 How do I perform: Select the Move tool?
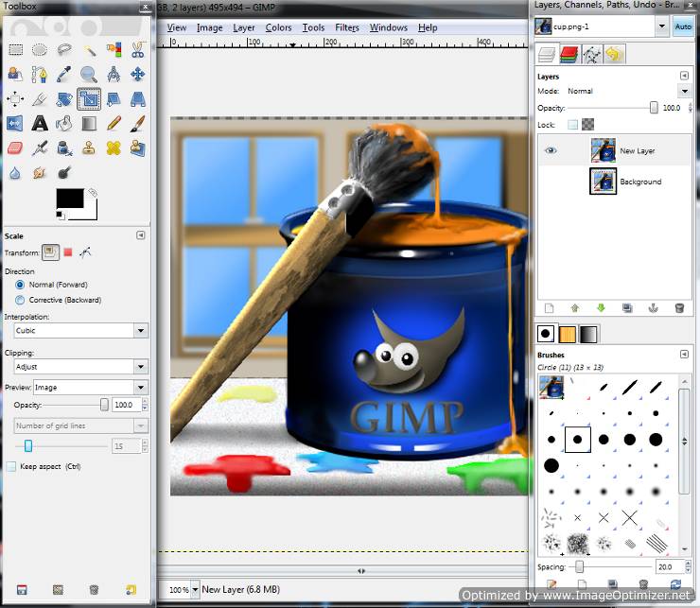click(x=137, y=74)
